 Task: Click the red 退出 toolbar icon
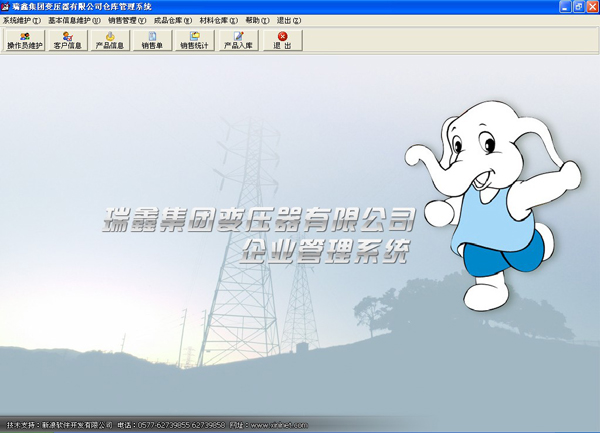[282, 40]
